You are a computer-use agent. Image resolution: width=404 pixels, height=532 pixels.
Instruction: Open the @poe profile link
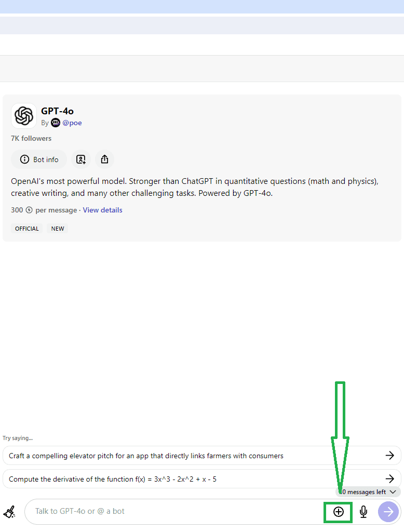(72, 123)
